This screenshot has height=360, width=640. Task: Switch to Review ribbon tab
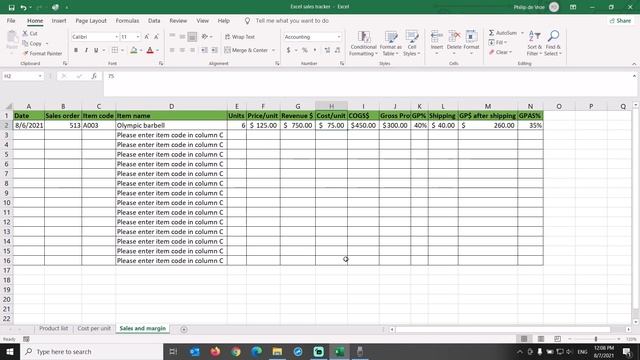click(178, 21)
